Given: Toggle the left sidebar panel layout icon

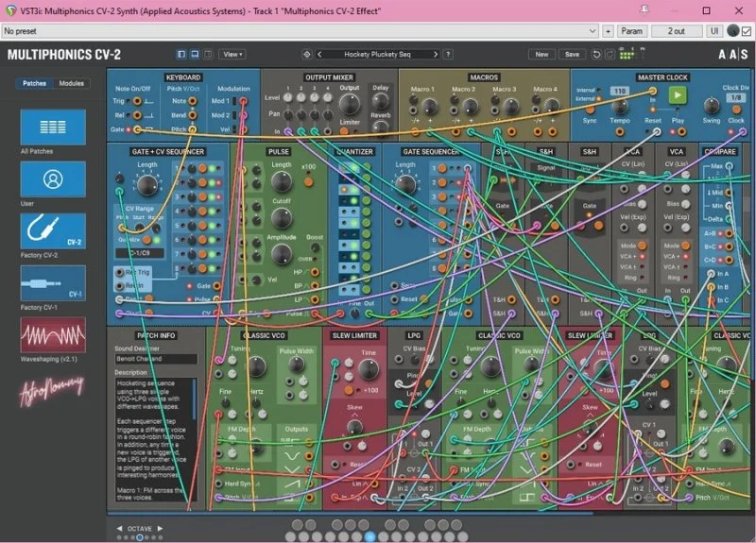Looking at the screenshot, I should coord(181,55).
